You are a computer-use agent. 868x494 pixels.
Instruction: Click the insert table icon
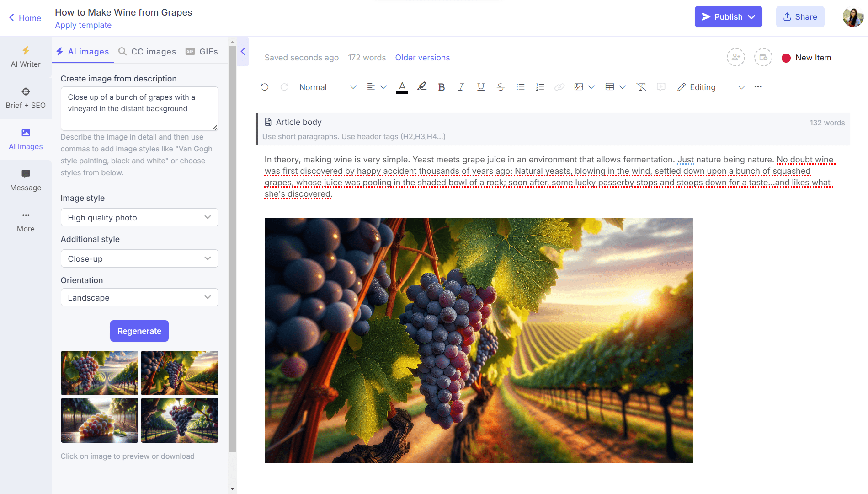610,87
